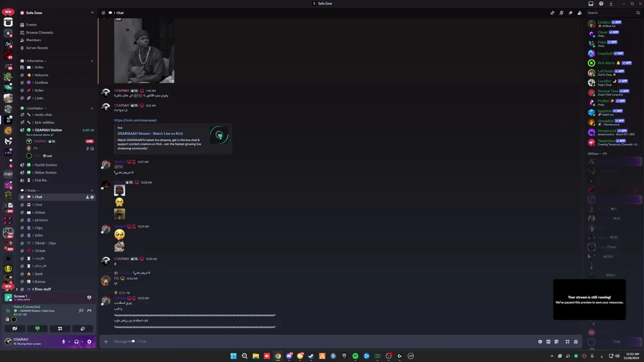Open the Help question-mark icon
The height and width of the screenshot is (362, 644).
[601, 4]
